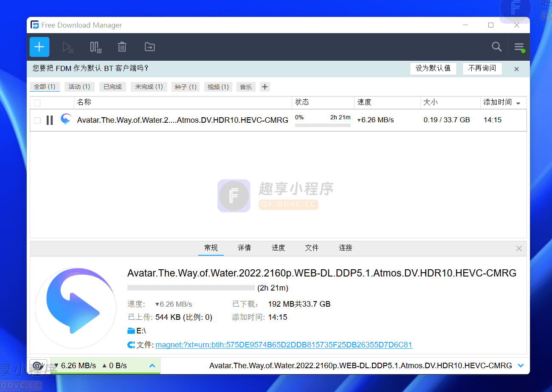Toggle snail speed-limit mode
Image resolution: width=552 pixels, height=392 pixels.
click(x=38, y=365)
